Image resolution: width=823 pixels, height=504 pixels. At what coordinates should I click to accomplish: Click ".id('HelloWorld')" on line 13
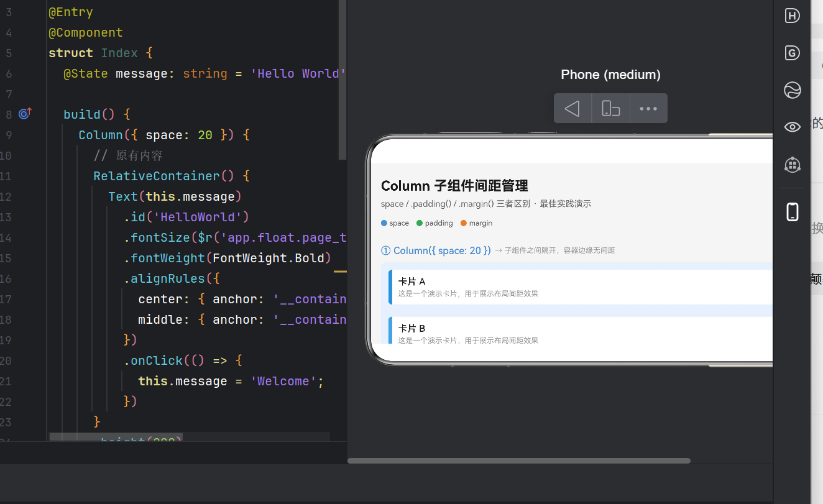tap(186, 217)
